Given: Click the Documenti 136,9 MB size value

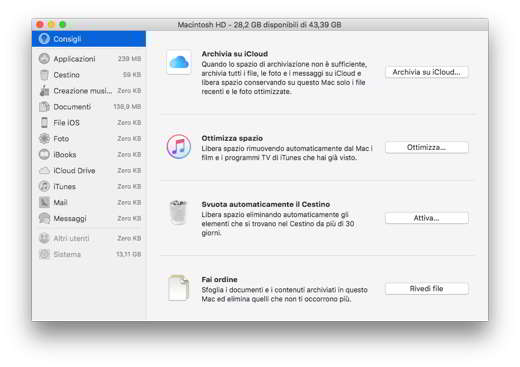Looking at the screenshot, I should 127,107.
